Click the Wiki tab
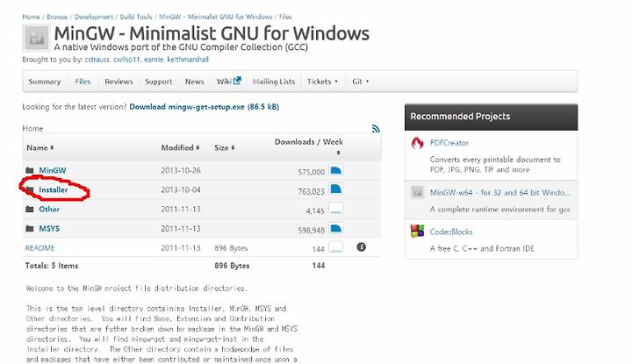This screenshot has width=632, height=364. [224, 82]
